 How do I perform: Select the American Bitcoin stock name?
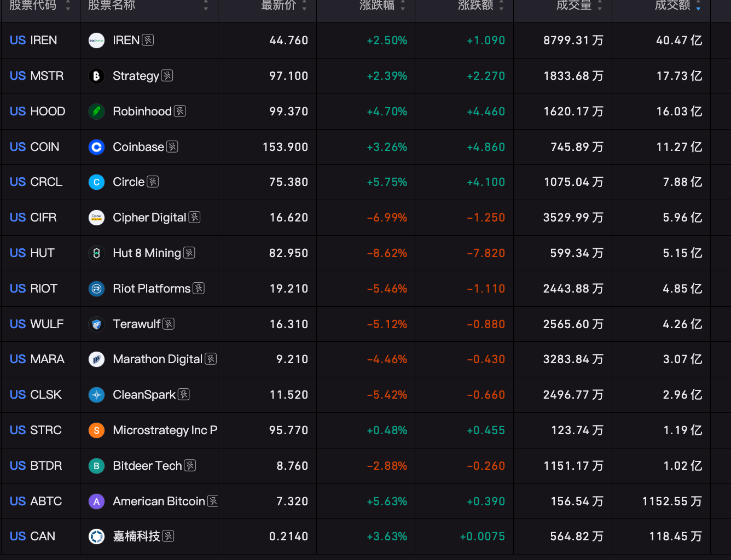[x=159, y=501]
